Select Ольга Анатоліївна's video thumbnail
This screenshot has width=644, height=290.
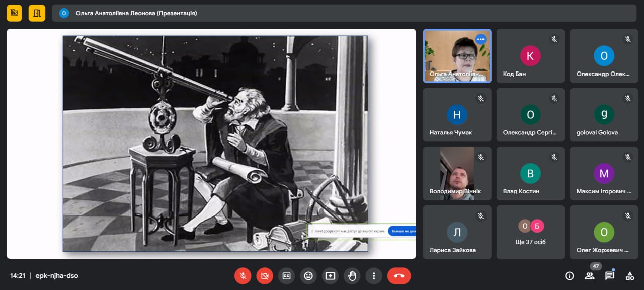pos(457,56)
